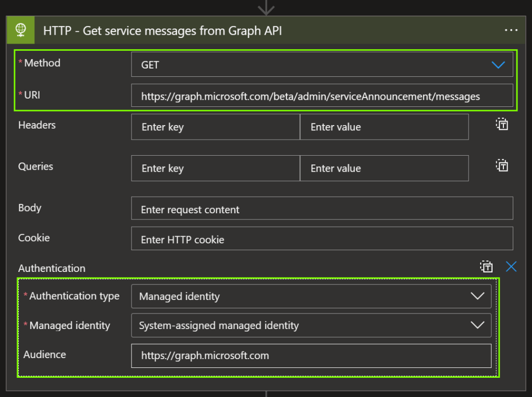Open the ellipsis menu on HTTP action
Screen dimensions: 532x397
click(511, 31)
